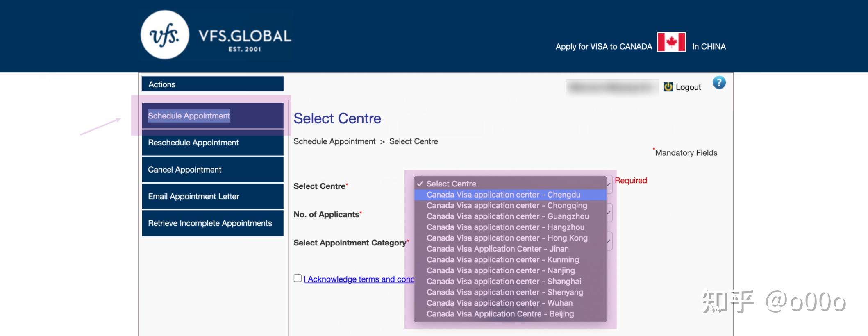Click the Schedule Appointment breadcrumb
The image size is (868, 336).
click(x=334, y=141)
